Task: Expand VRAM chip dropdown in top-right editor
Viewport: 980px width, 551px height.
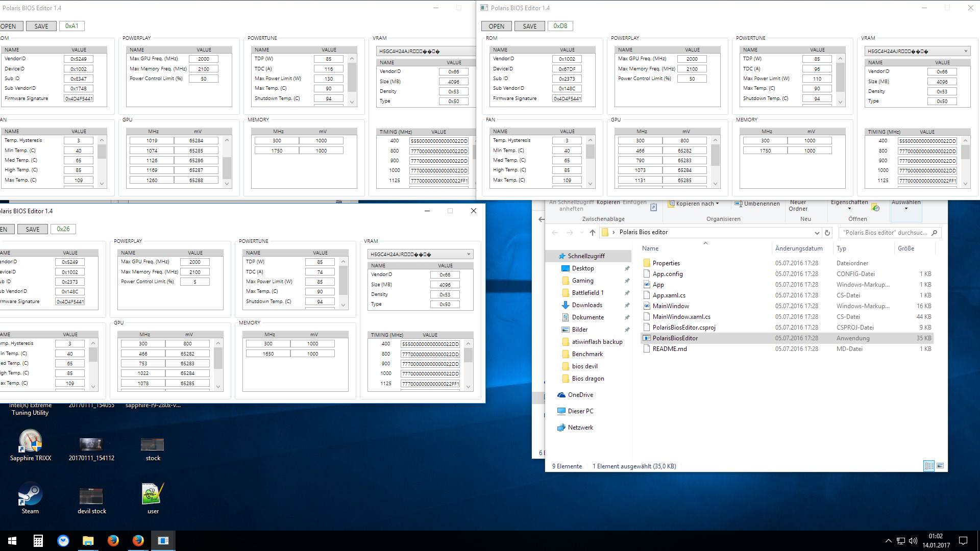Action: (x=966, y=51)
